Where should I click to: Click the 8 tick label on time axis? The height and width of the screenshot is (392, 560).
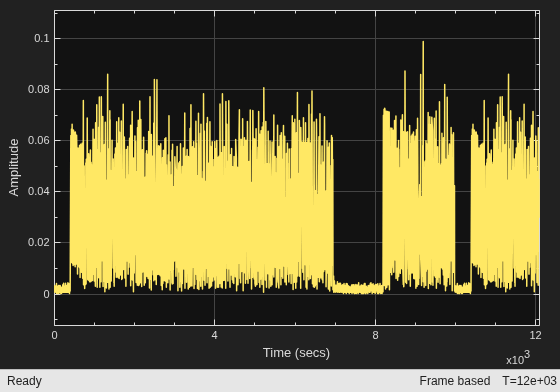tap(375, 335)
